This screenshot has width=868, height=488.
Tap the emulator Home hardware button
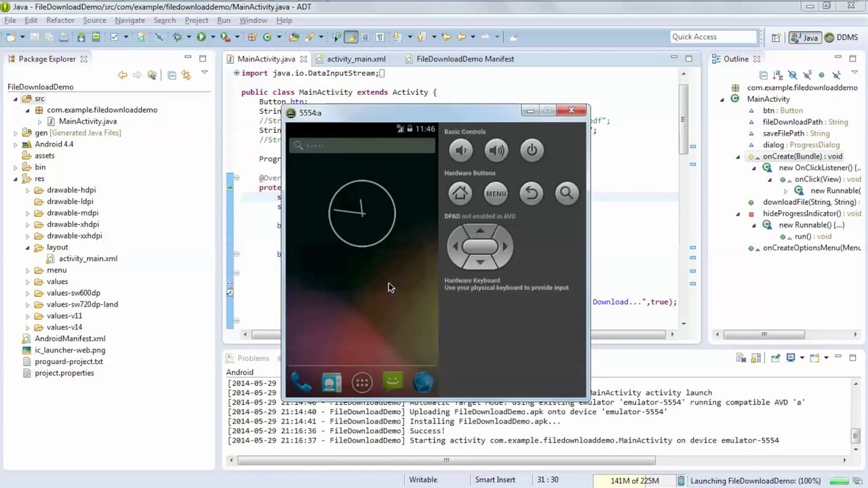click(x=460, y=193)
